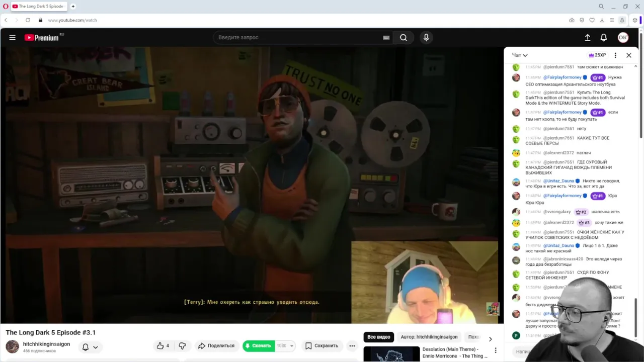
Task: Open Opera easy setup sliders icon
Action: pyautogui.click(x=612, y=20)
